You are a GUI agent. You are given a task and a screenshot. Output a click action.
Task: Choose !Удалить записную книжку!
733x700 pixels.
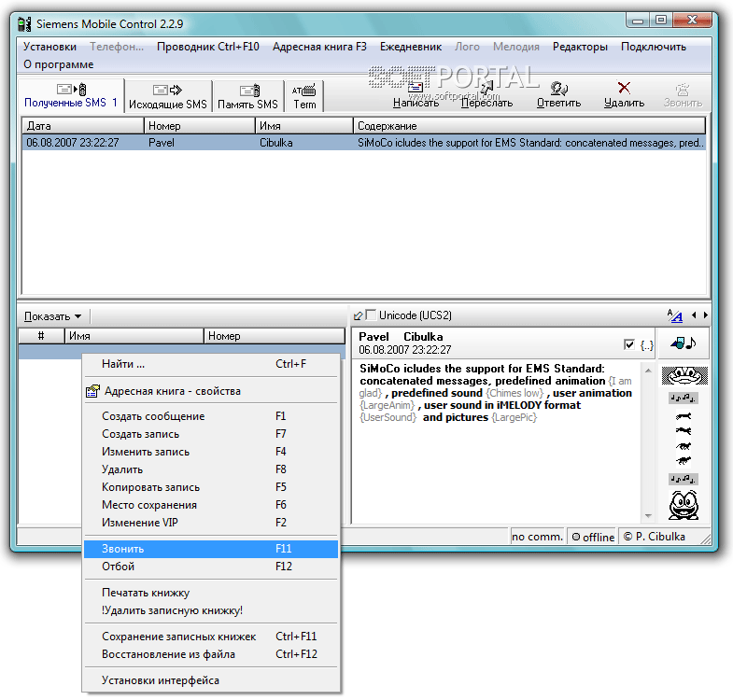211,610
